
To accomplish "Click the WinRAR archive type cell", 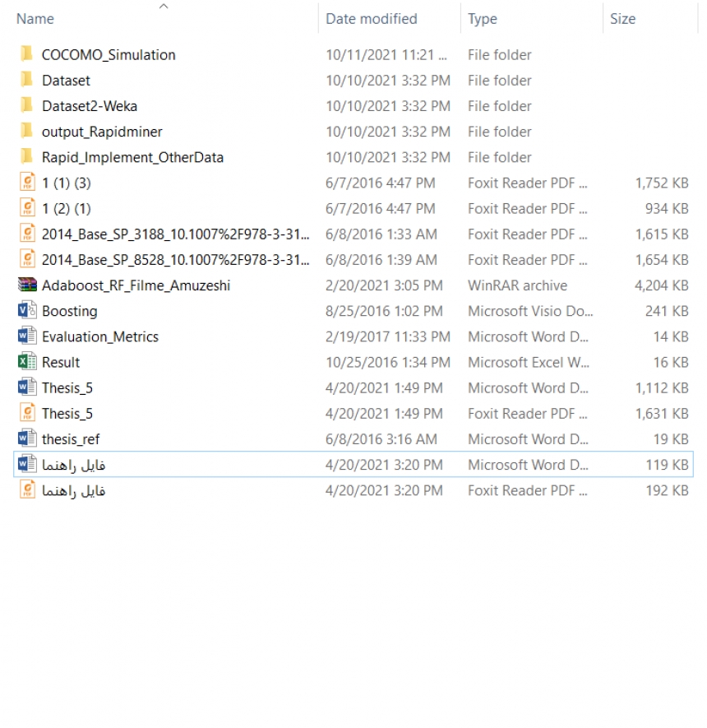I will pos(517,285).
